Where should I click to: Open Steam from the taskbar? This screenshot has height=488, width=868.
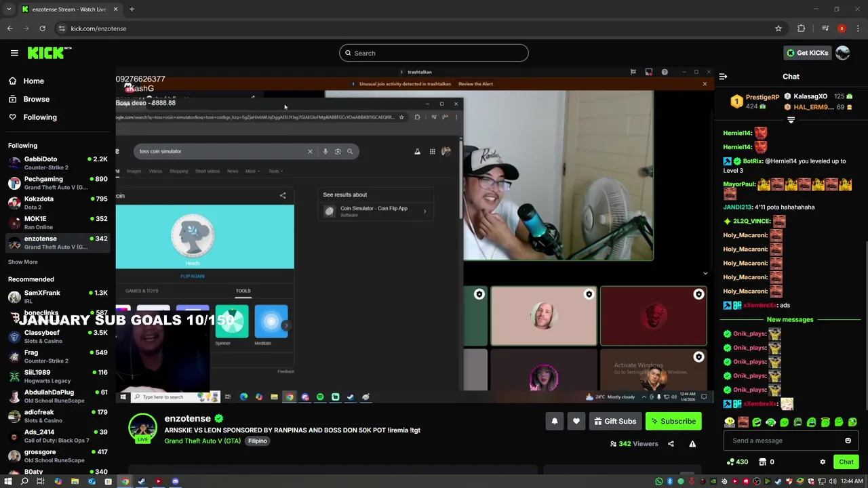[142, 481]
